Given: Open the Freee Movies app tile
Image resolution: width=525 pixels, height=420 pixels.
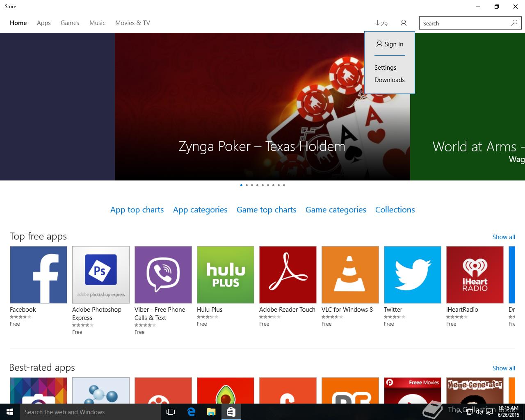Looking at the screenshot, I should pos(413,390).
